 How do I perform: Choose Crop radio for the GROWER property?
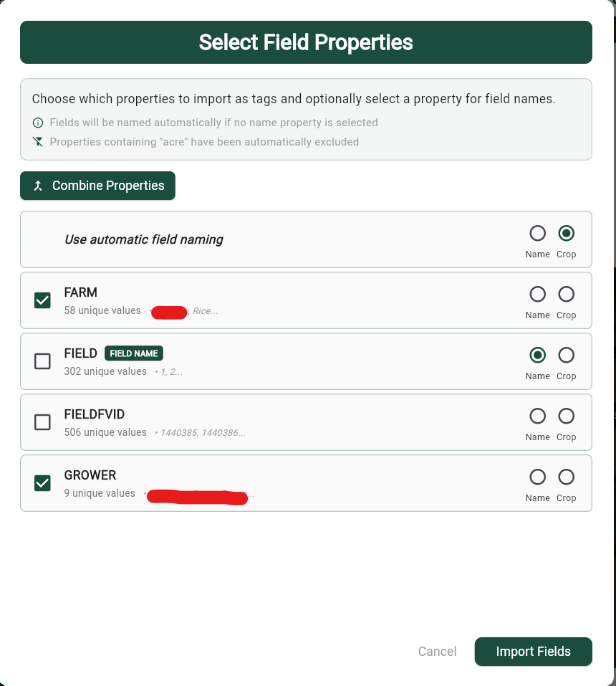(566, 477)
